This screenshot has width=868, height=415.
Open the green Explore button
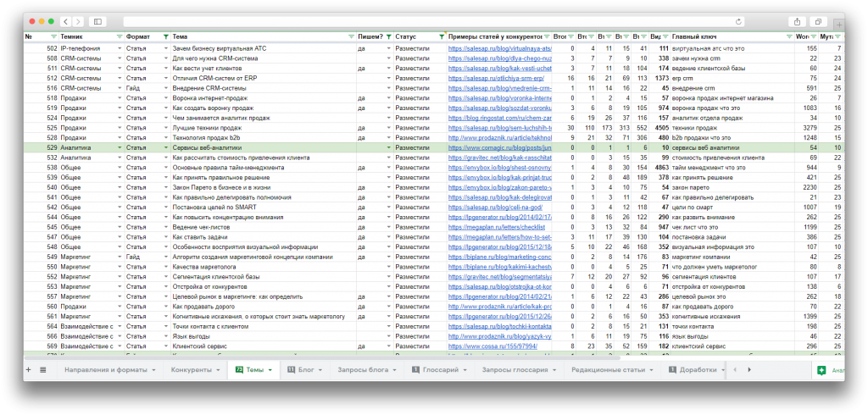pyautogui.click(x=821, y=370)
